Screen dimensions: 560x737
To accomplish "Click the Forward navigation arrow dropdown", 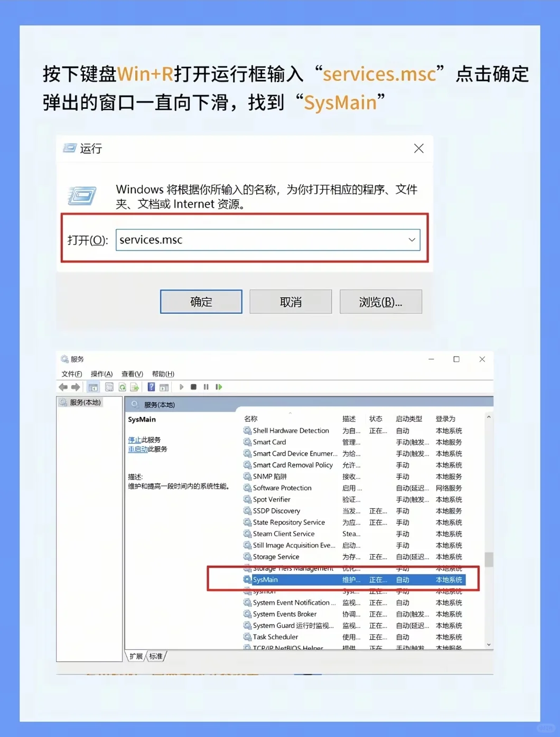I will tap(76, 387).
